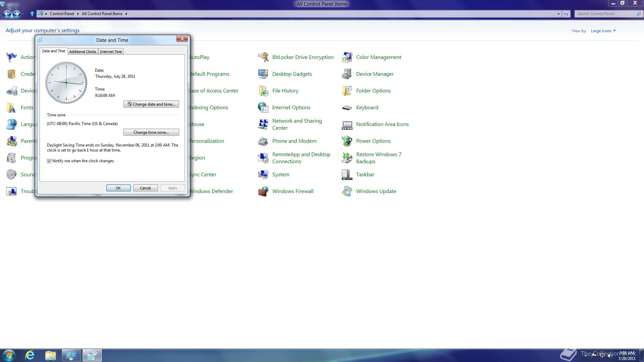Click the Change time zone button

click(x=151, y=132)
